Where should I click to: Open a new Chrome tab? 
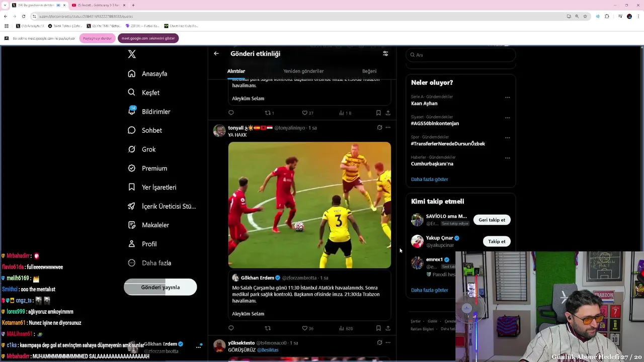click(x=133, y=5)
